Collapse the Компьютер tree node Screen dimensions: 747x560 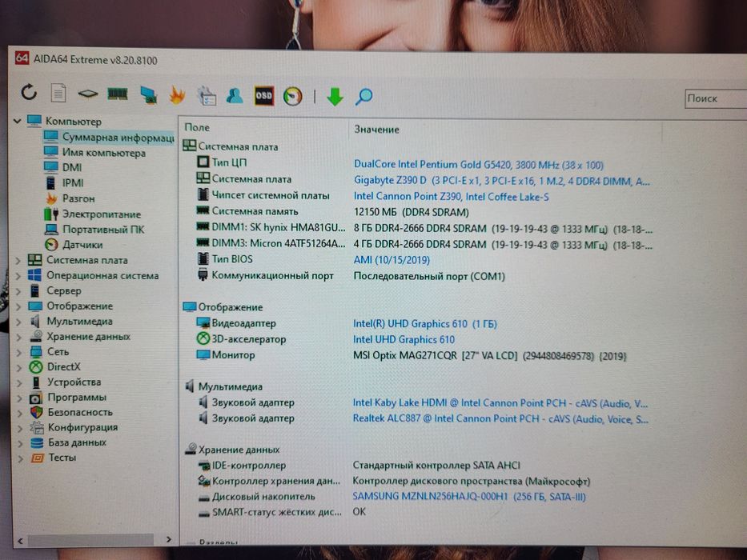(18, 122)
